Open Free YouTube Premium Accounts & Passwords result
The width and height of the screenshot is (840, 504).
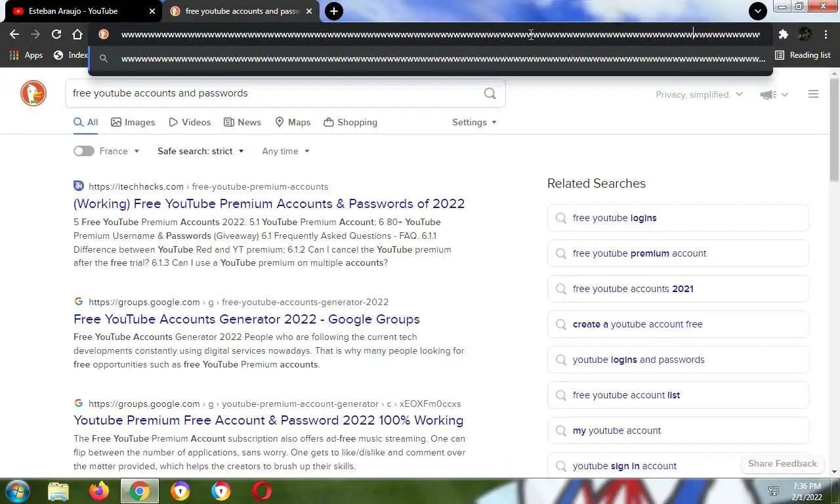click(x=269, y=203)
